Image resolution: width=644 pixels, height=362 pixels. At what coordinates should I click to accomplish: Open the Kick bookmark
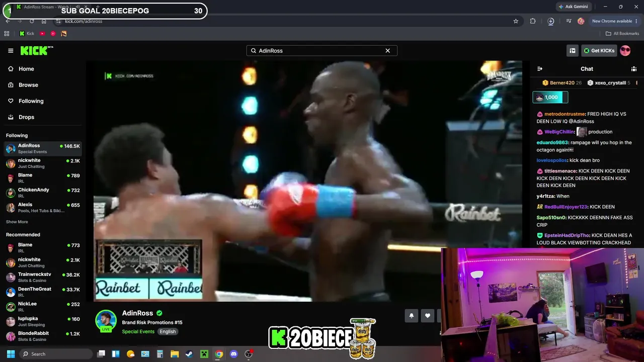(x=27, y=34)
